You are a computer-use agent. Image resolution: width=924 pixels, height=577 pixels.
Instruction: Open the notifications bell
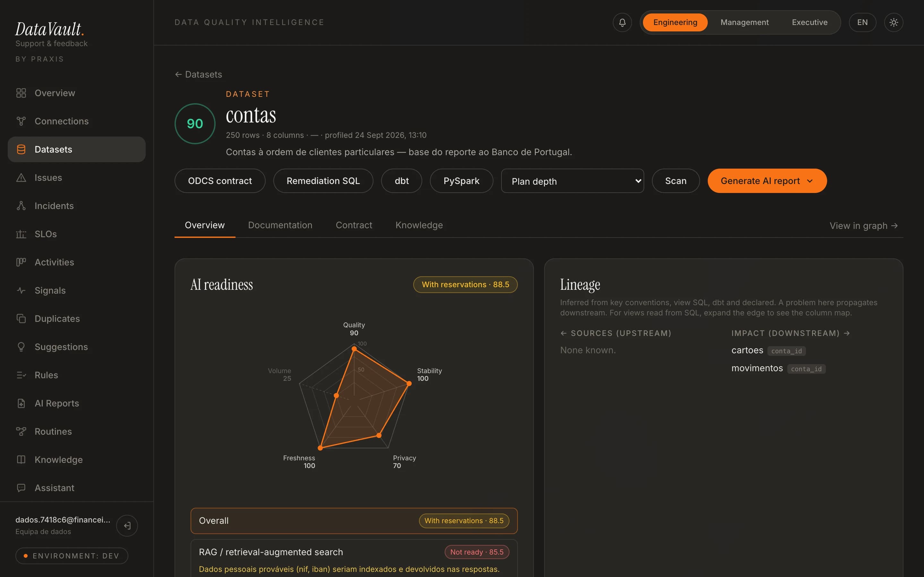pos(622,22)
